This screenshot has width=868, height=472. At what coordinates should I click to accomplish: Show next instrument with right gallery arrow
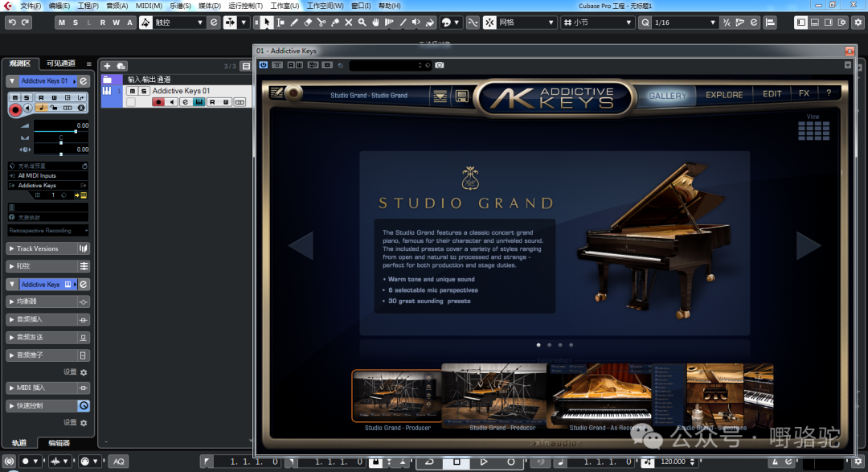click(x=808, y=245)
